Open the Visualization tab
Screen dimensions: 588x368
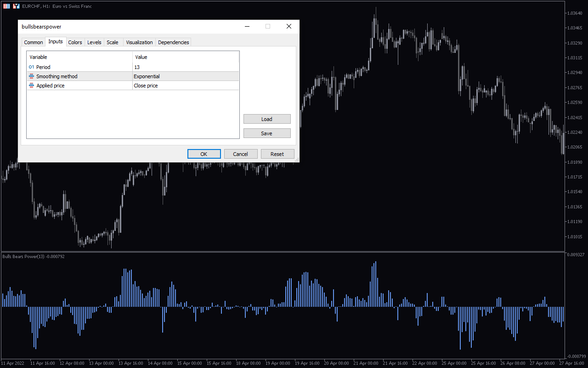point(139,42)
